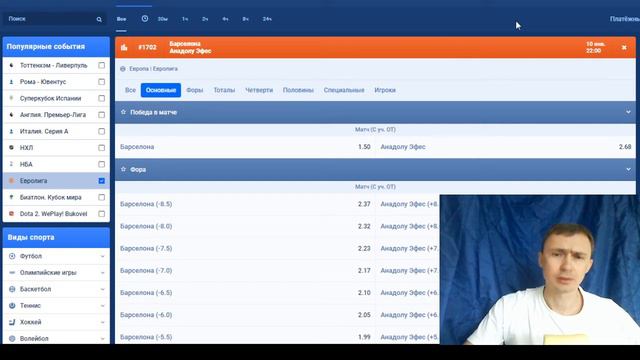
Task: Expand the Хоккей sport list
Action: click(x=102, y=322)
